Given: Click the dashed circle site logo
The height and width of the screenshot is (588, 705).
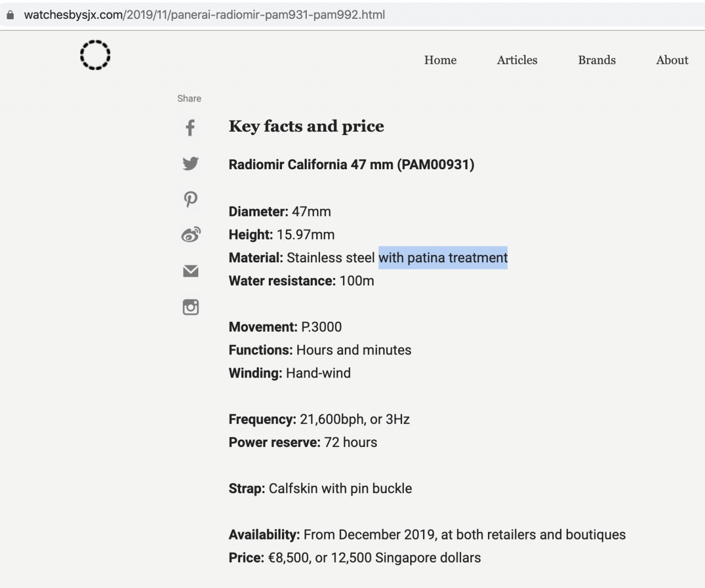Looking at the screenshot, I should tap(95, 55).
